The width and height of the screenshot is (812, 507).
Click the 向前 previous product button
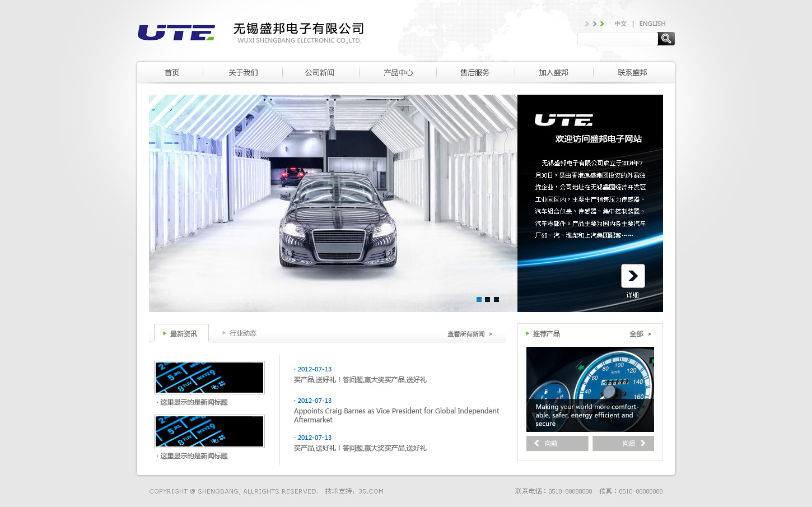coord(557,443)
